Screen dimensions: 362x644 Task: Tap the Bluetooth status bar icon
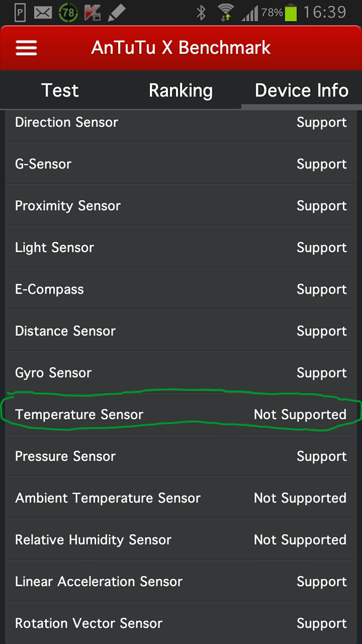201,13
